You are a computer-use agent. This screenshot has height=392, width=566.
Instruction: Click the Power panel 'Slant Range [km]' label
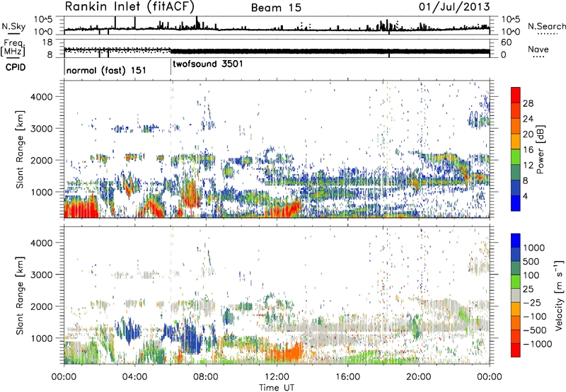click(20, 149)
